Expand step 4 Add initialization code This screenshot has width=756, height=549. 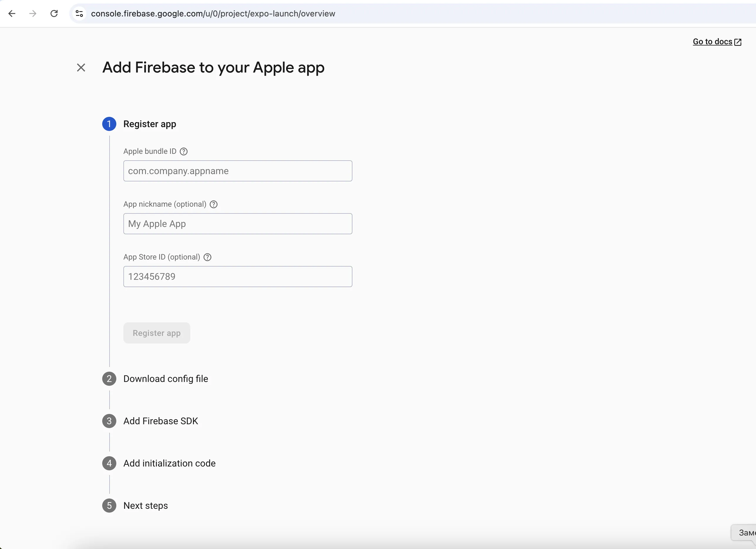point(169,463)
